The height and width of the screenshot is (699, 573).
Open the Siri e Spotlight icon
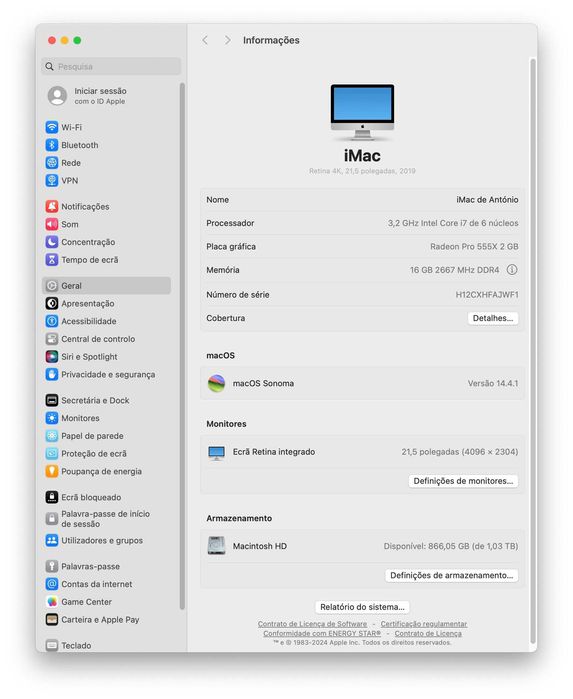(x=52, y=357)
